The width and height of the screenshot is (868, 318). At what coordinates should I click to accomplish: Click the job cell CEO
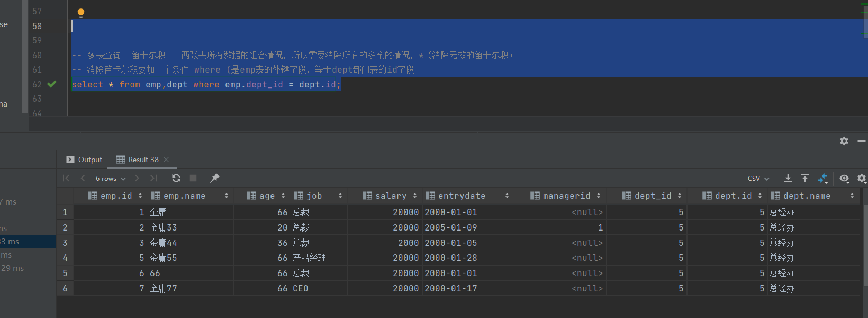[x=319, y=288]
